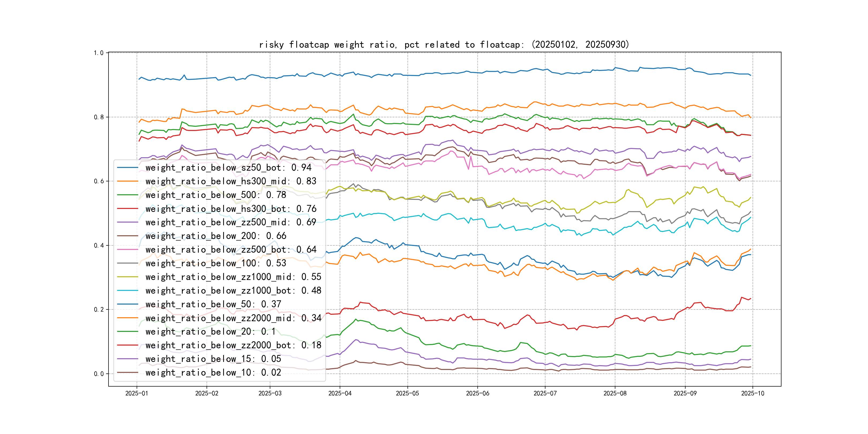Screen dimensions: 868x434
Task: Click the 2025-01 x-axis tick label
Action: point(136,394)
